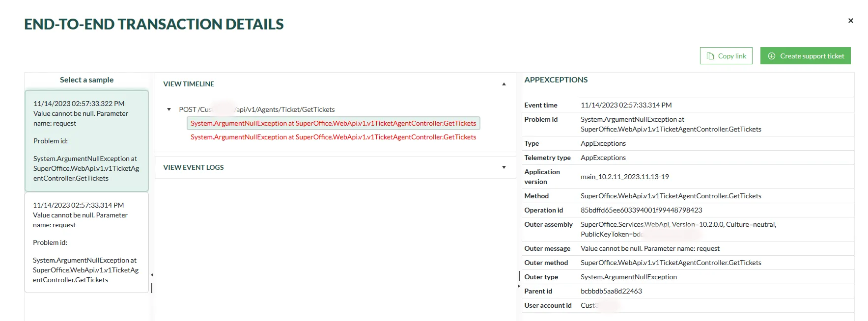The height and width of the screenshot is (321, 868).
Task: Click Create support ticket
Action: 805,56
